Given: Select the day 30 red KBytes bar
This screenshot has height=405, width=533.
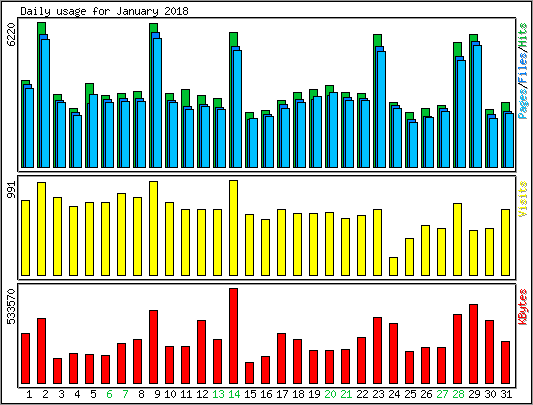Looking at the screenshot, I should click(489, 352).
